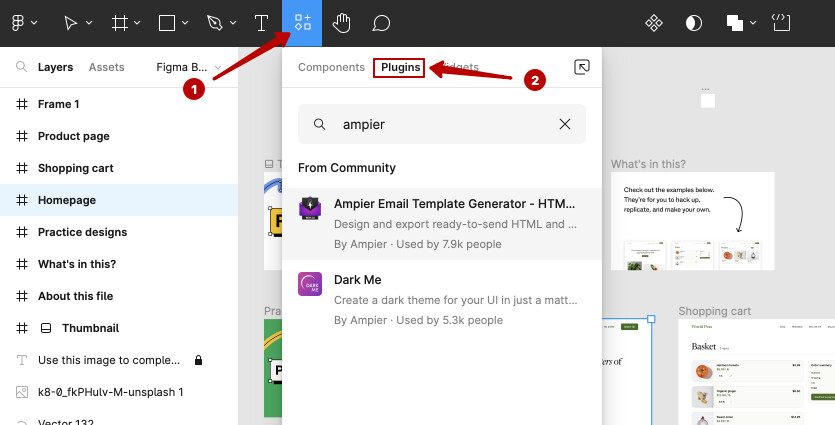835x425 pixels.
Task: Select the About this file layer
Action: [119, 296]
